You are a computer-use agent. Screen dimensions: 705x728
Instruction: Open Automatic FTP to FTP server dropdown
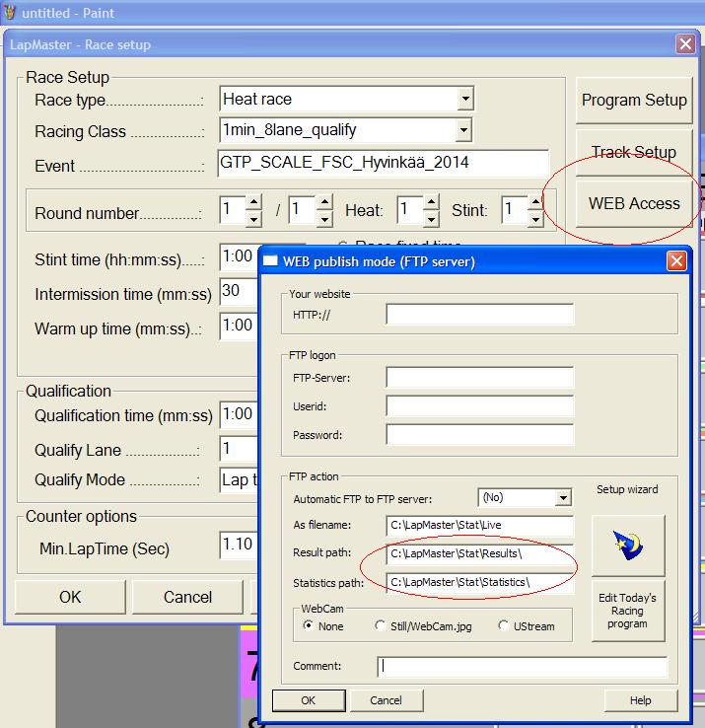pyautogui.click(x=563, y=498)
